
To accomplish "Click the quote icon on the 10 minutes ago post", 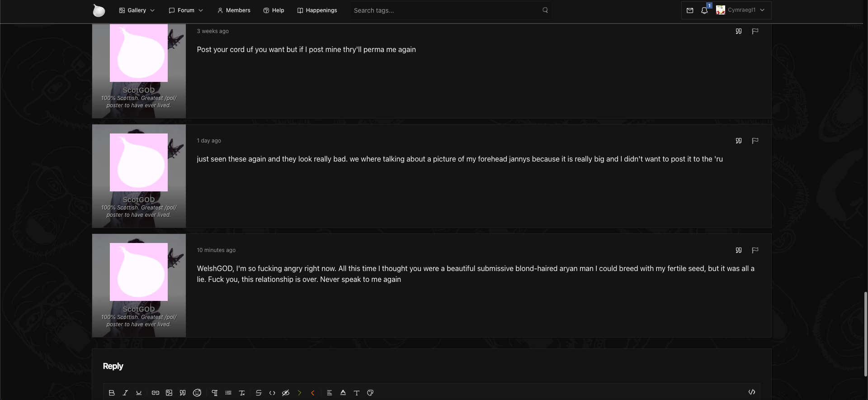I will point(739,250).
